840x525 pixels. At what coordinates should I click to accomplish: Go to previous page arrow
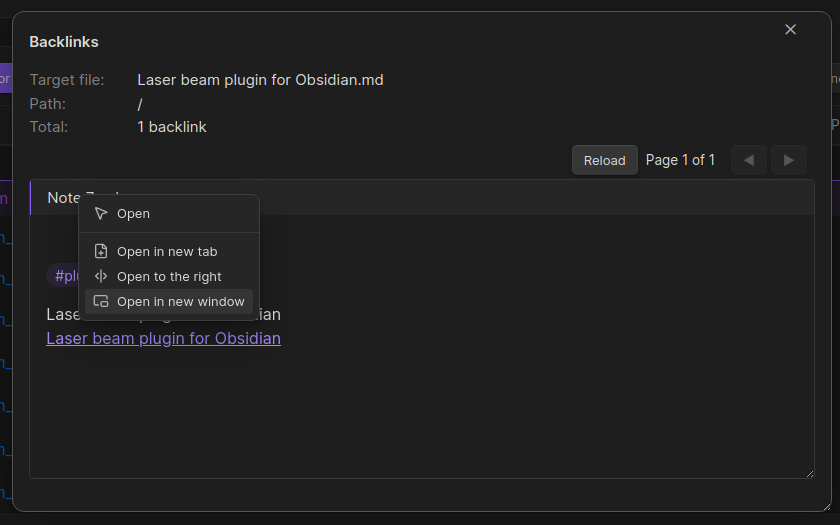pos(748,160)
